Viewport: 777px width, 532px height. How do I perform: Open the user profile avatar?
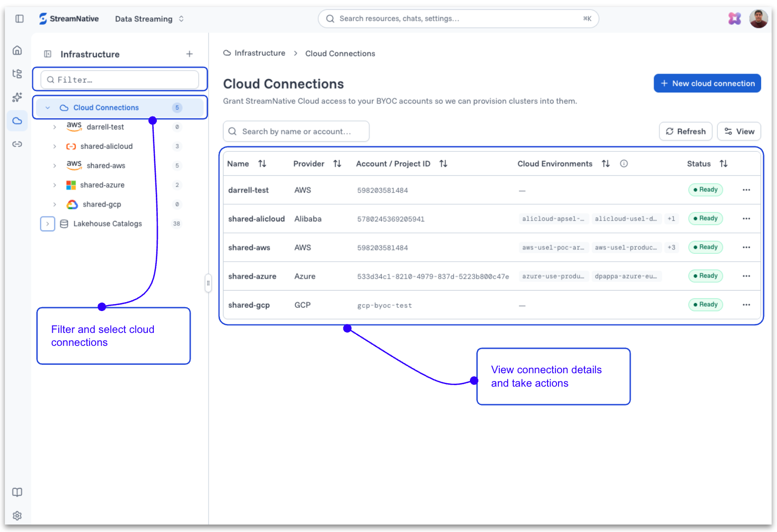[759, 19]
